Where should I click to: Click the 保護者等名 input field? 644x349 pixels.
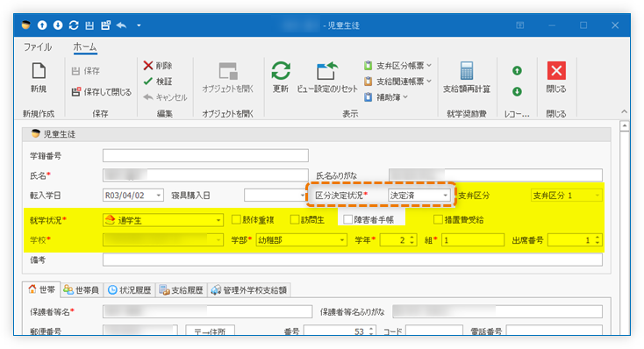coord(207,312)
